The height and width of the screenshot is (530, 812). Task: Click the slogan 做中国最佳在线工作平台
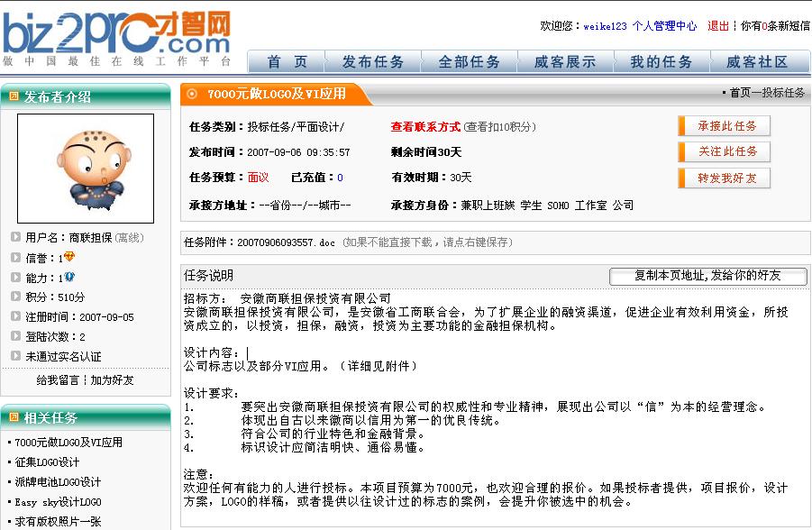[x=117, y=61]
